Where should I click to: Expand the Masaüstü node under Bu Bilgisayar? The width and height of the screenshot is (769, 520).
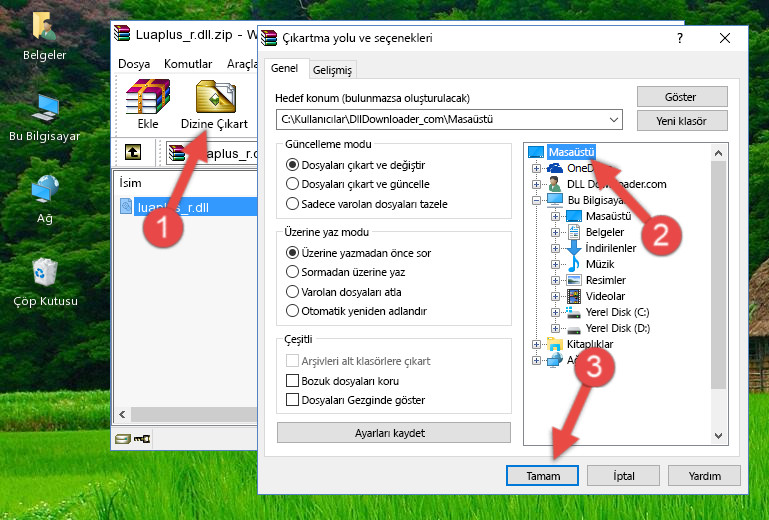click(555, 216)
